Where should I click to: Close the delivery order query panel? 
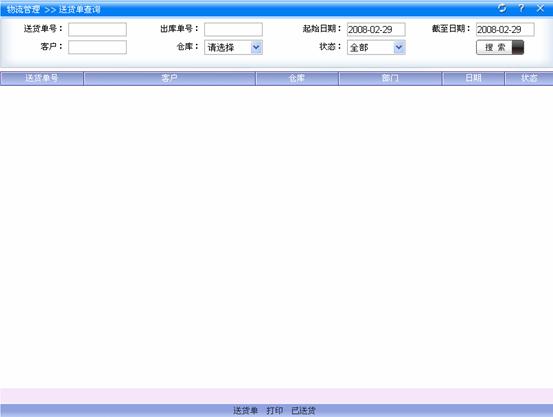[x=540, y=8]
